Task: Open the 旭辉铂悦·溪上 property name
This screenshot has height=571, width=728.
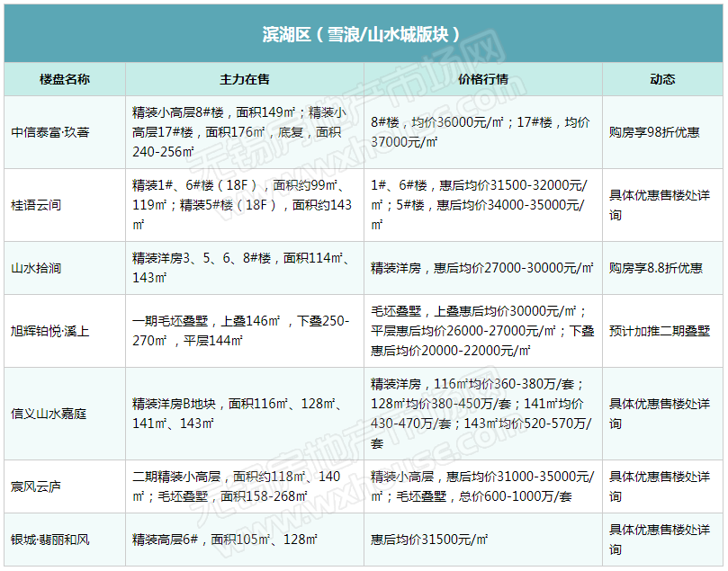Action: point(50,331)
